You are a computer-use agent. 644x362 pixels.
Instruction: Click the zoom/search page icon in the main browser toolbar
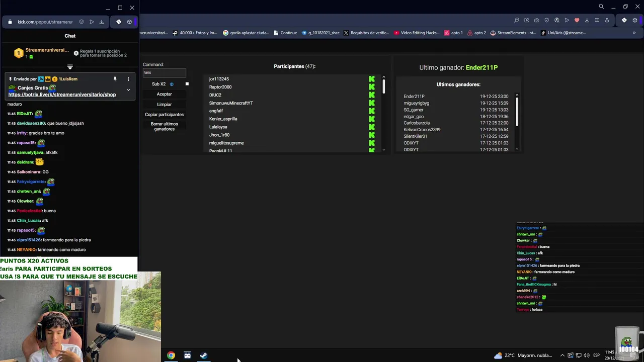(x=516, y=20)
